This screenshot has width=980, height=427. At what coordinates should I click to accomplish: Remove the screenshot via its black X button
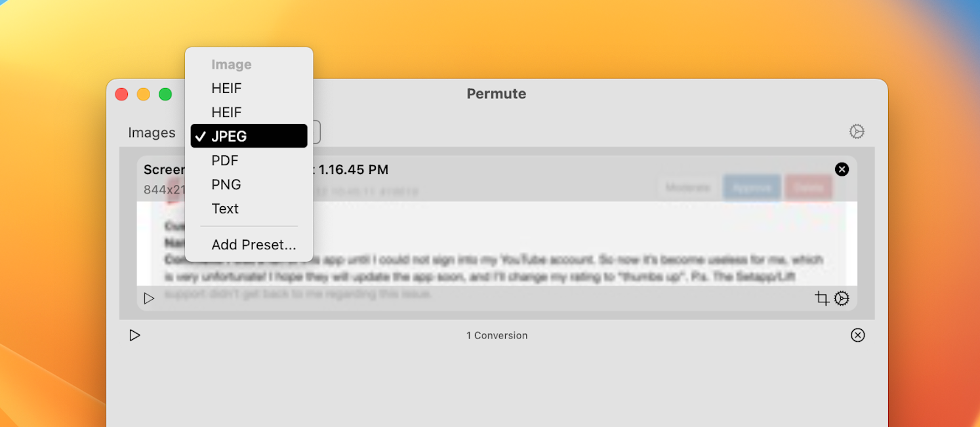[x=842, y=169]
